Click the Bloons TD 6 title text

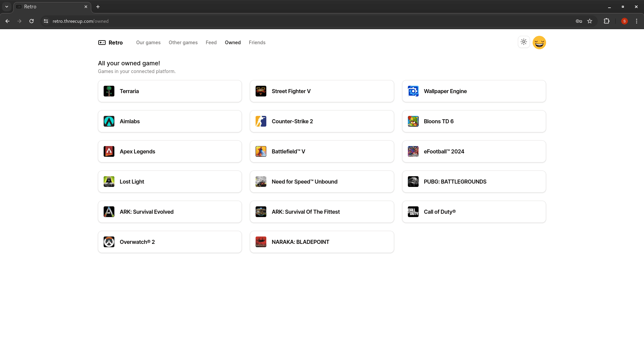pos(439,121)
